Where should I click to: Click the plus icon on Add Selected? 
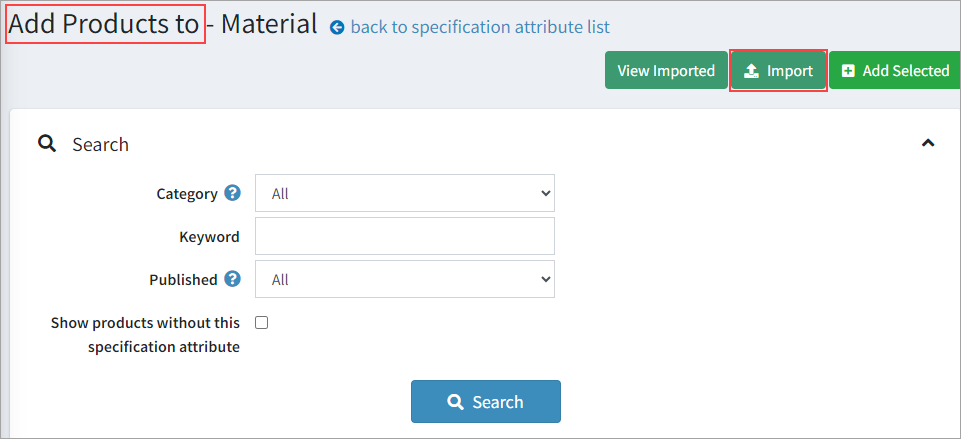[848, 71]
